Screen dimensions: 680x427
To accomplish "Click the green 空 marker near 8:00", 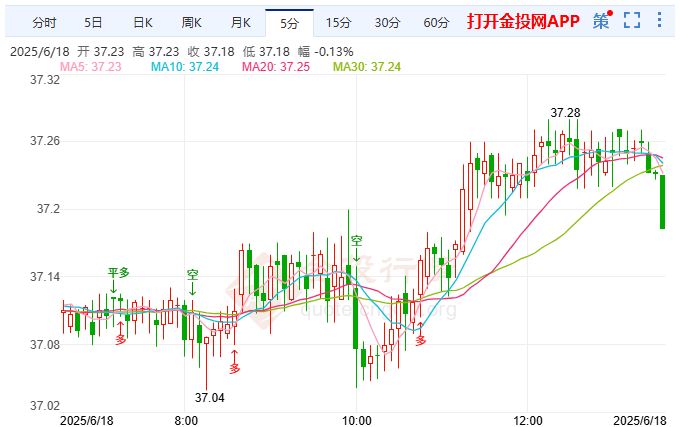I will click(x=193, y=282).
